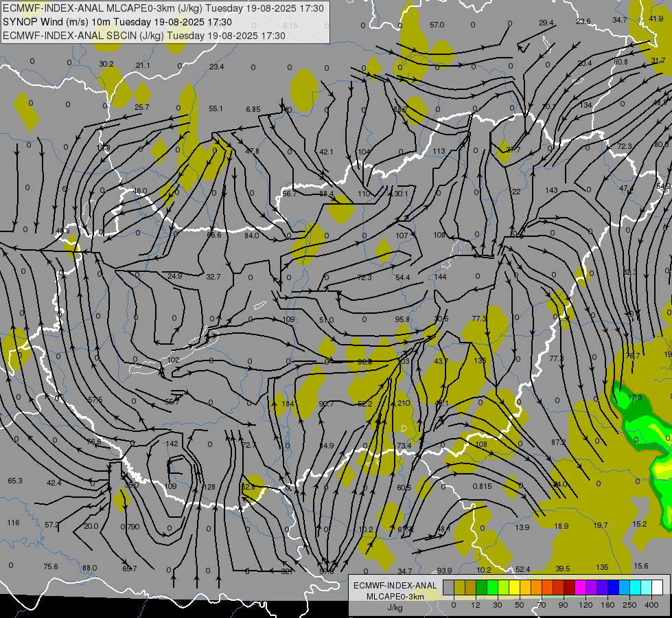Click the map value 128
672x618 pixels.
[x=209, y=487]
